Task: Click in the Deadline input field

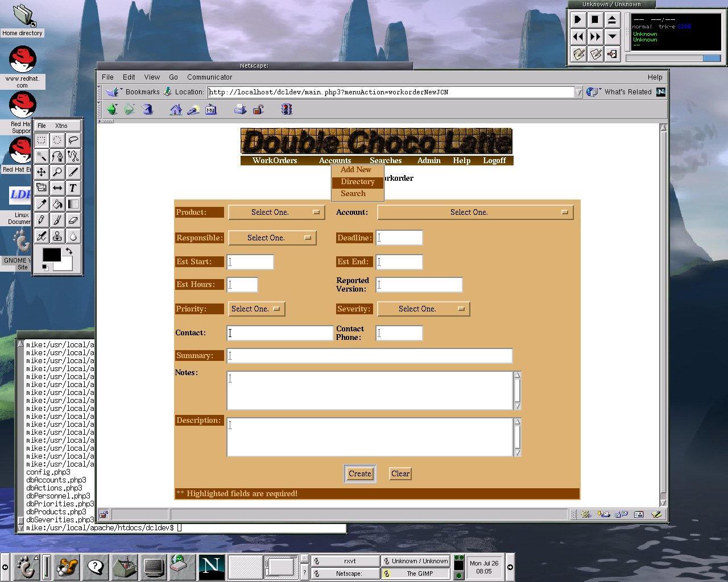Action: tap(399, 238)
